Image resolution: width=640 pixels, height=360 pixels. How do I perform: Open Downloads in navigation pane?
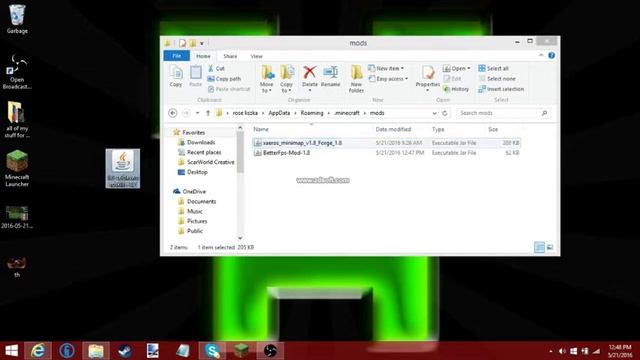click(x=201, y=142)
